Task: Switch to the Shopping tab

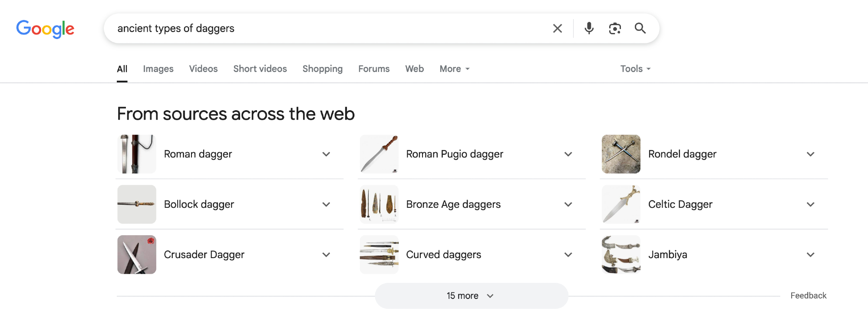Action: [x=322, y=69]
